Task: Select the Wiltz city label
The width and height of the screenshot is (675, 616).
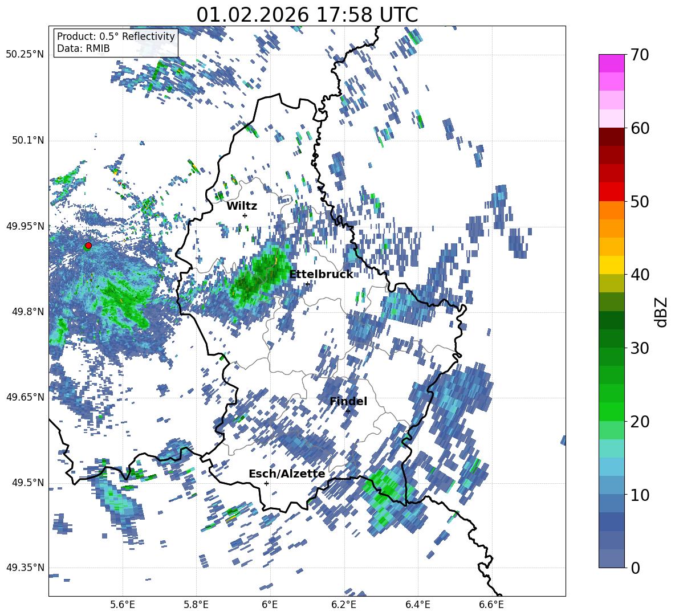Action: tap(242, 206)
